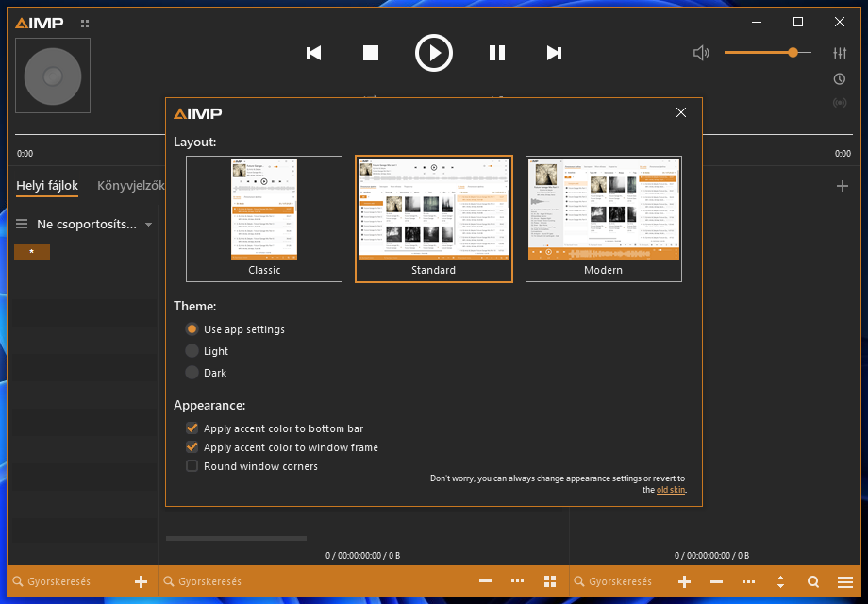Add item with left bottom bar plus

click(142, 581)
